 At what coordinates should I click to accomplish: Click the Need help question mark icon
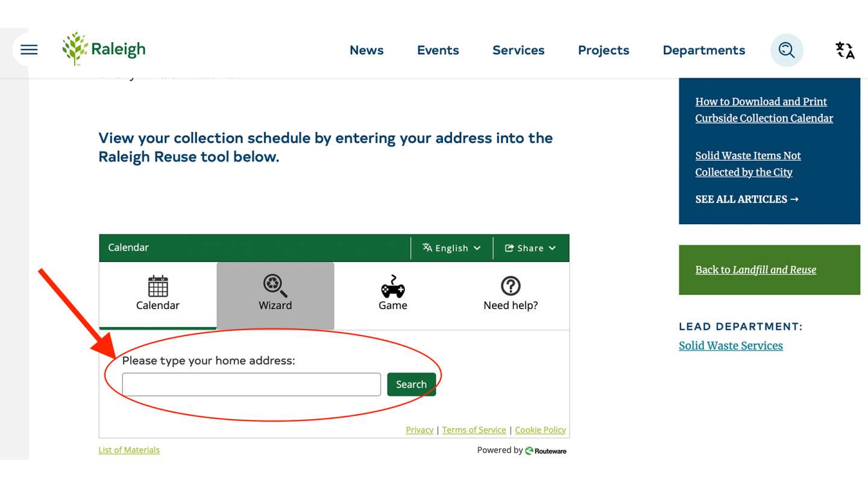[x=510, y=286]
